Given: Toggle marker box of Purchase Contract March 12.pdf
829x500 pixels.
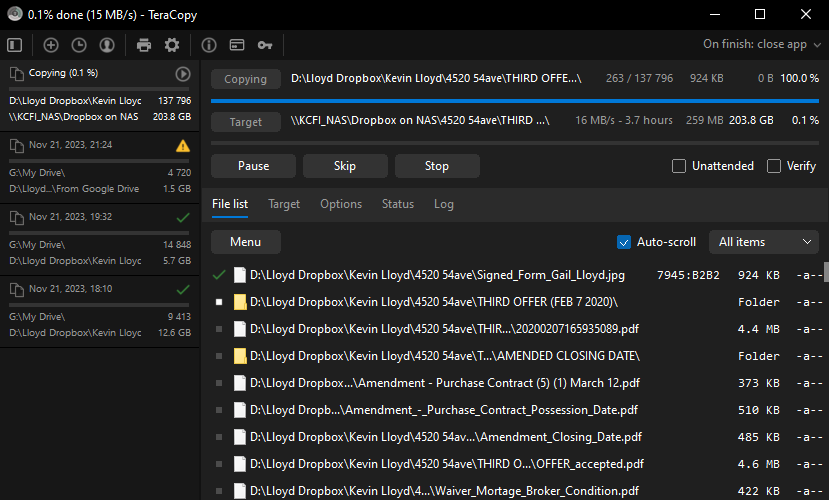Looking at the screenshot, I should pos(219,383).
